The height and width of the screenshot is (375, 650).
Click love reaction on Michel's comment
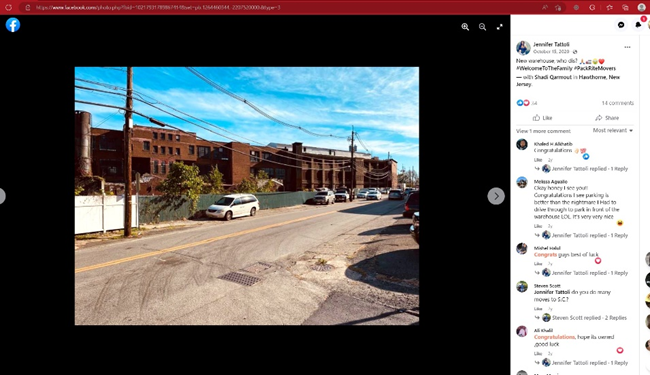pos(598,261)
